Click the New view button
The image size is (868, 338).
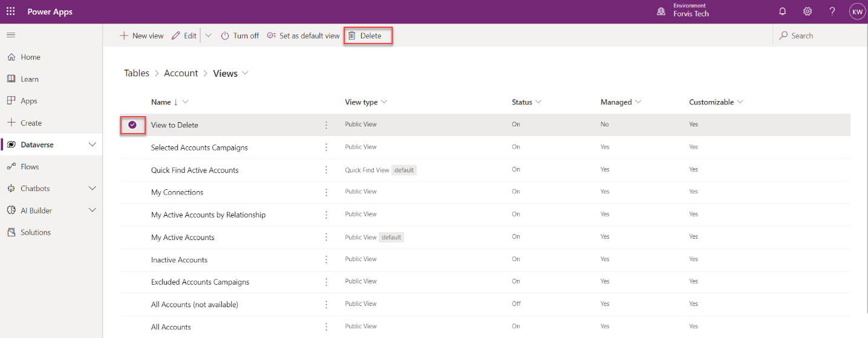[x=142, y=36]
